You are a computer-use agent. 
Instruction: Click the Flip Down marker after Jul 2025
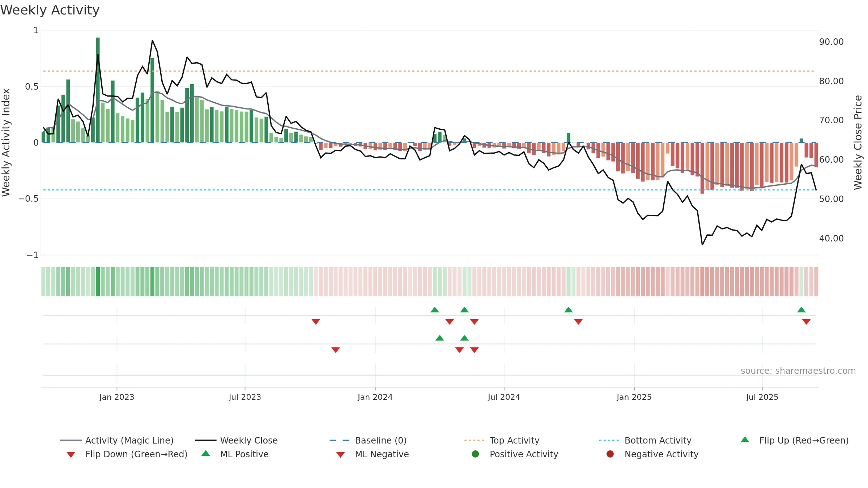pos(806,322)
